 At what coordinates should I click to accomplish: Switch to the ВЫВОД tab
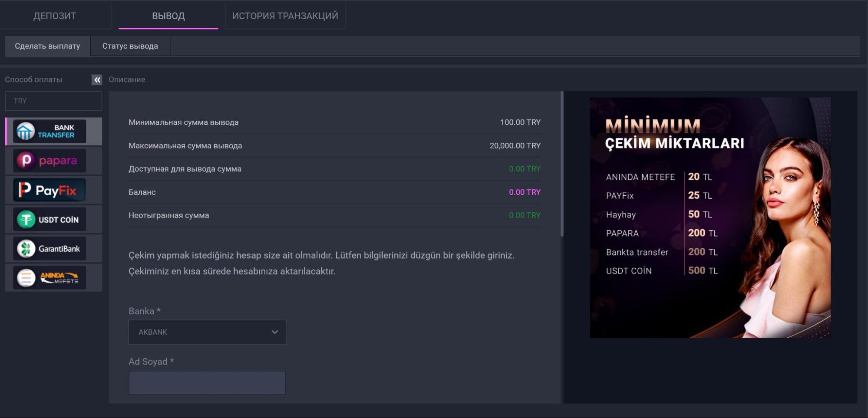168,16
